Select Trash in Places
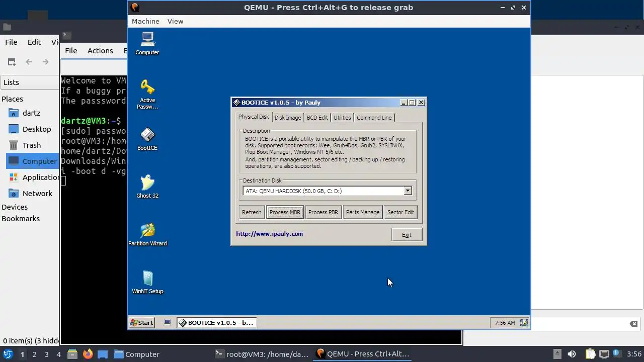Image resolution: width=644 pixels, height=362 pixels. (32, 145)
